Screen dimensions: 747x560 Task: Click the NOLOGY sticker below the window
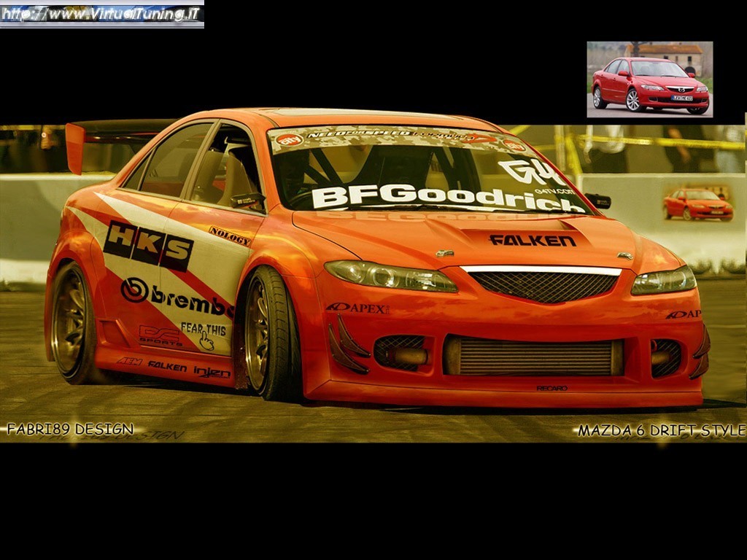(x=230, y=236)
